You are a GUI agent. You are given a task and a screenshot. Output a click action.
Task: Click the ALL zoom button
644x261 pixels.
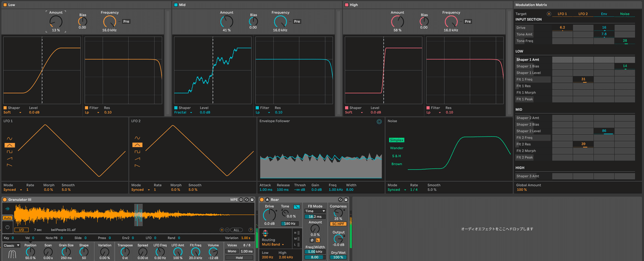[x=236, y=230]
